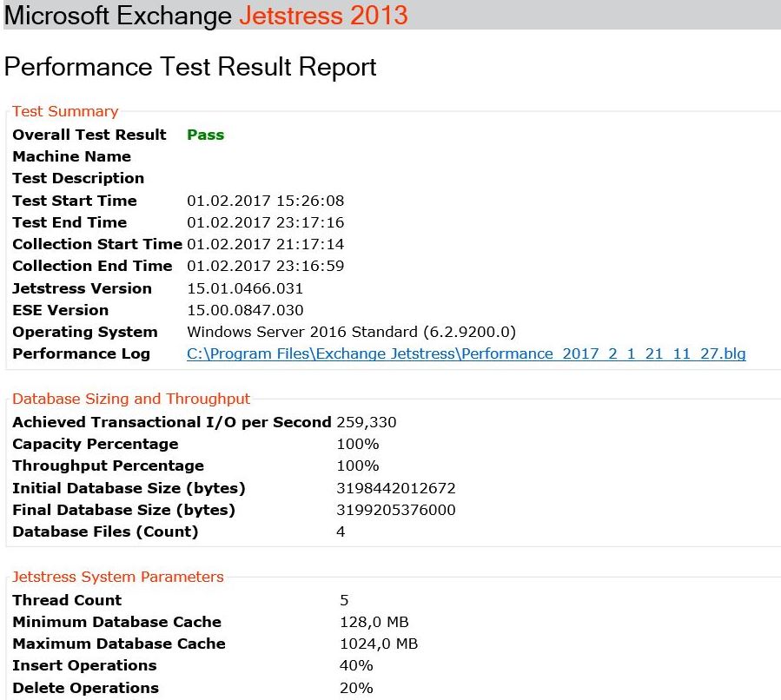Click the Collection Start Time value
The image size is (781, 700).
click(265, 244)
